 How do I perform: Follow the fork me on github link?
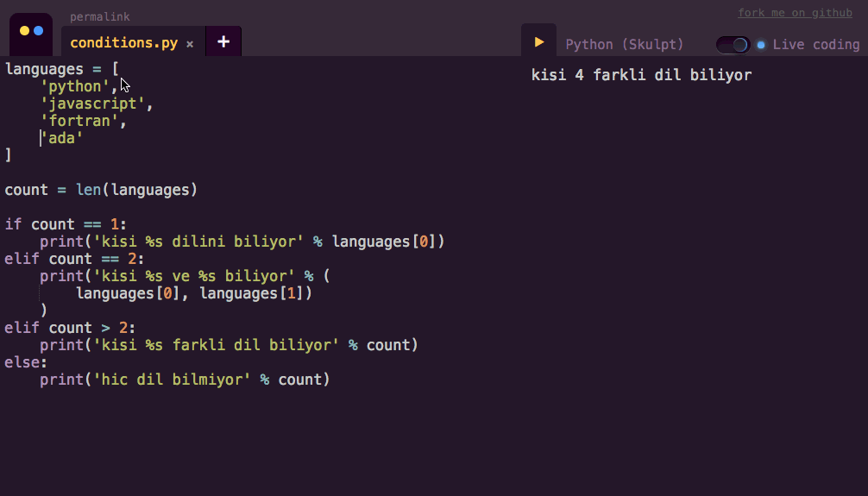(795, 13)
